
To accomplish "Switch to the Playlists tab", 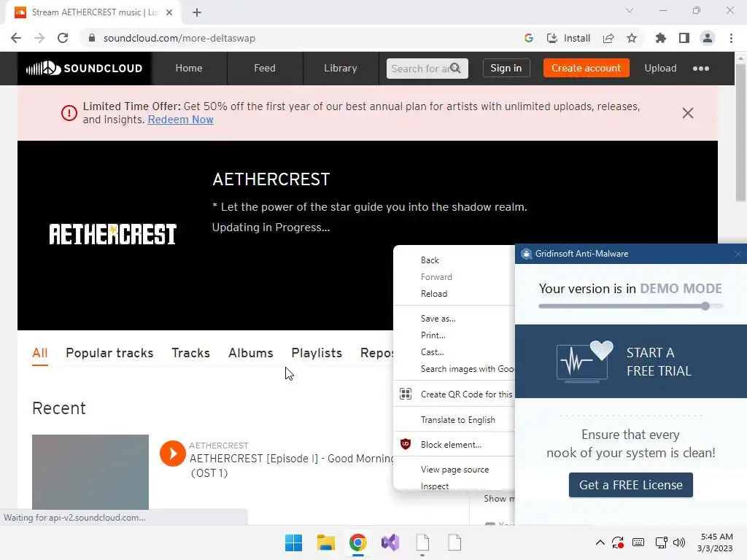I will point(317,353).
